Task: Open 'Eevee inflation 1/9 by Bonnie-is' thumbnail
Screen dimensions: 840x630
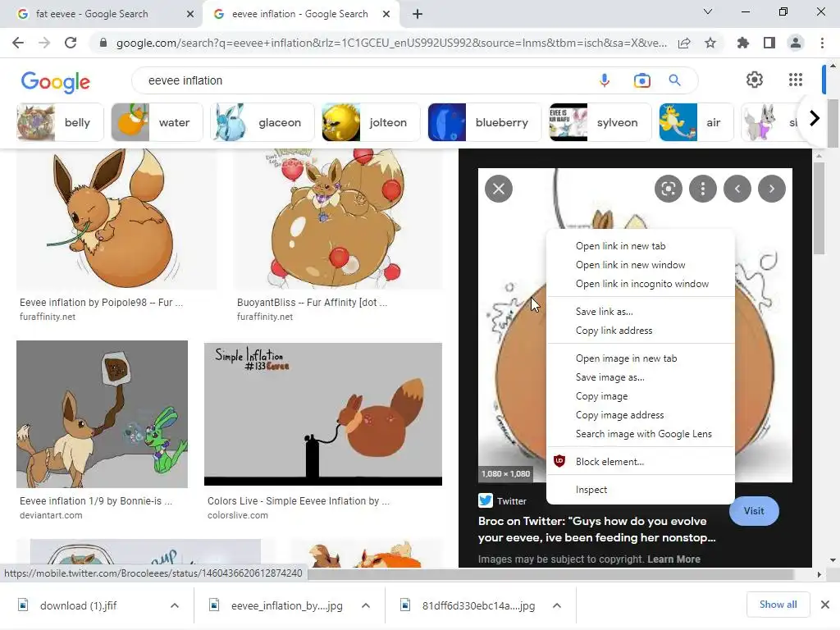Action: [102, 414]
